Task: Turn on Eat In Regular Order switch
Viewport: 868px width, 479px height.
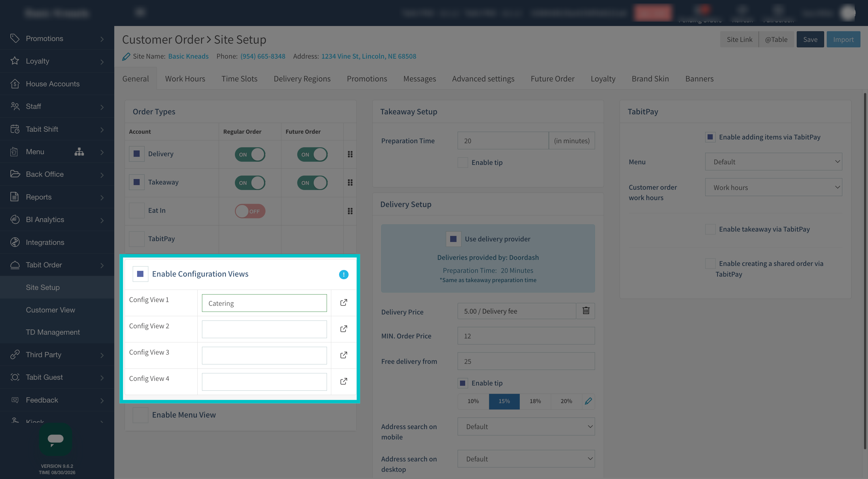Action: point(250,211)
